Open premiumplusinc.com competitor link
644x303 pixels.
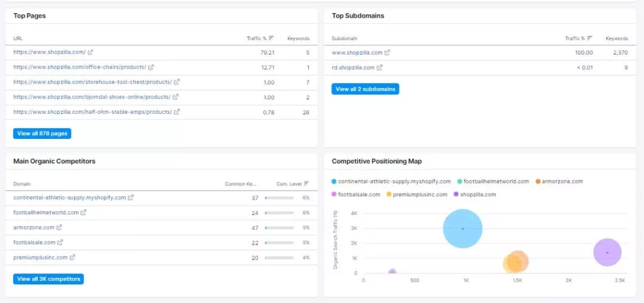[x=40, y=258]
